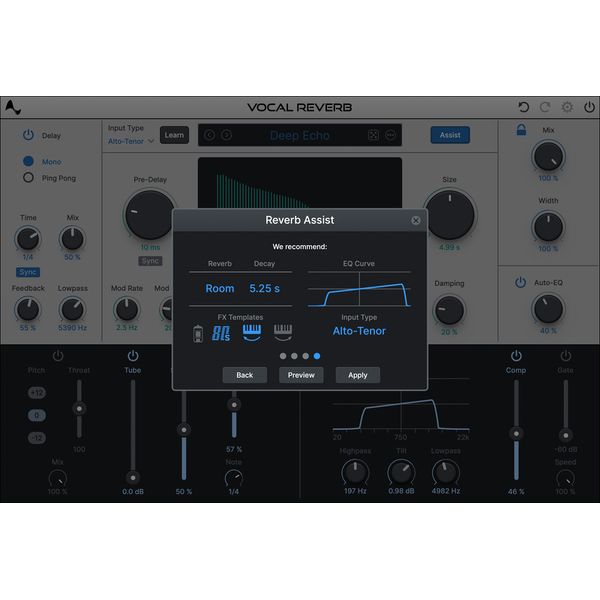The image size is (600, 600).
Task: Toggle the Pitch section power button
Action: point(58,355)
